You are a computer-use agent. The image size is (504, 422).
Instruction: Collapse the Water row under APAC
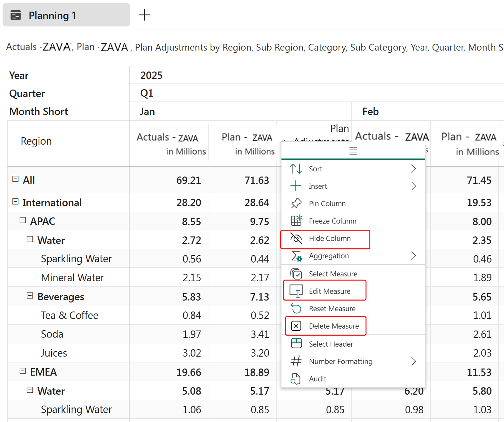[30, 239]
